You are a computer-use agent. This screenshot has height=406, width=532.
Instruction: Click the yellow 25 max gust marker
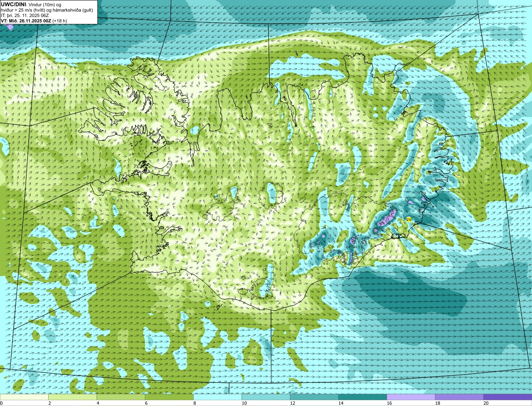pos(409,219)
